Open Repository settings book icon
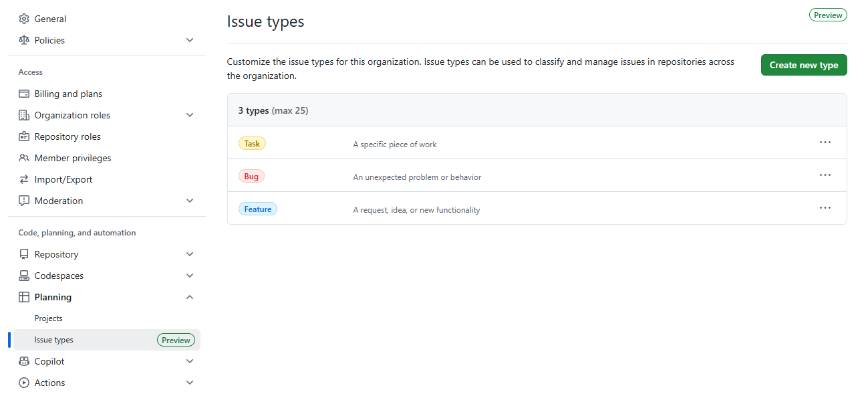Image resolution: width=868 pixels, height=394 pixels. pyautogui.click(x=23, y=254)
